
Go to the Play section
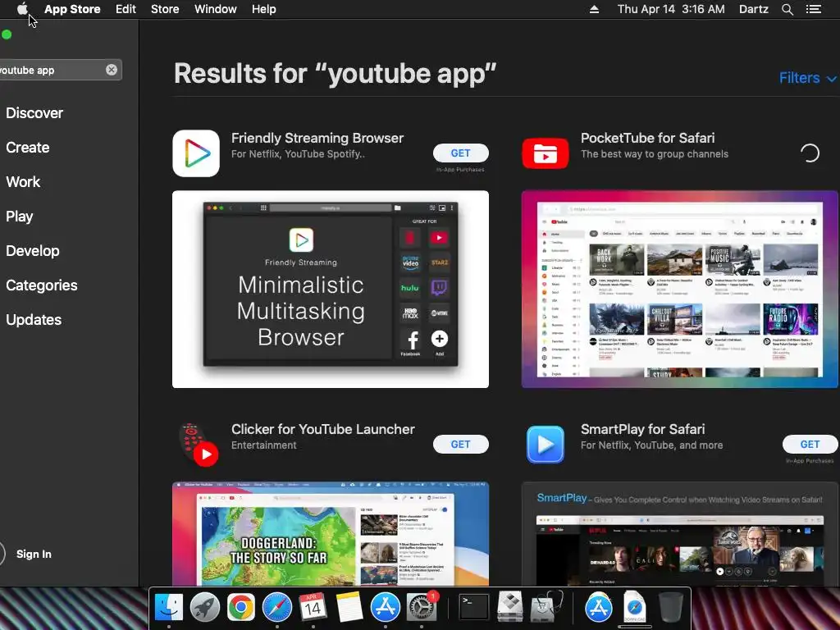(x=20, y=217)
